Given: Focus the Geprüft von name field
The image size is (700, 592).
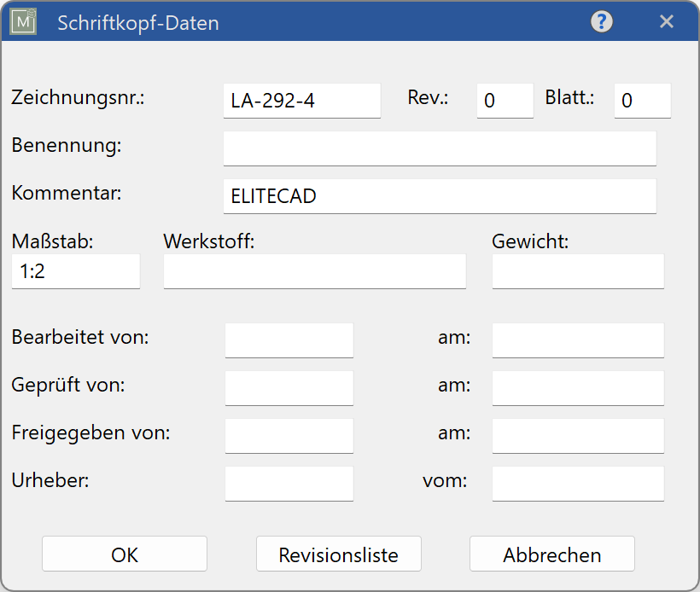Looking at the screenshot, I should pos(289,388).
